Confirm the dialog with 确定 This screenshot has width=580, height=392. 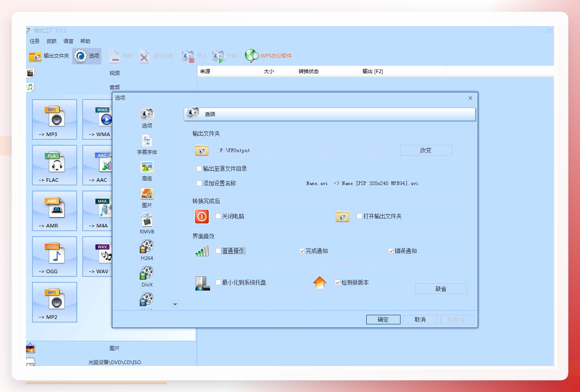[x=383, y=319]
